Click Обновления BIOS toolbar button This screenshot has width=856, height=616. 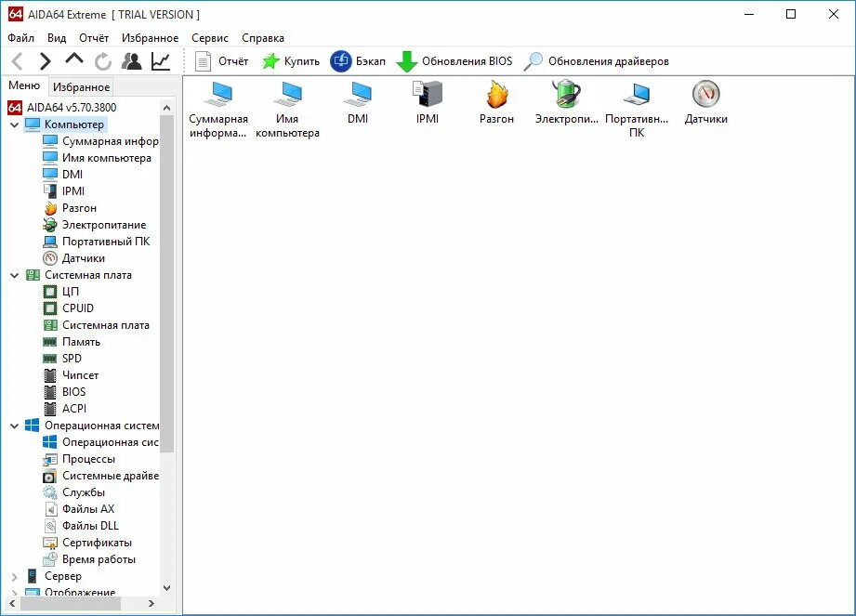tap(454, 61)
